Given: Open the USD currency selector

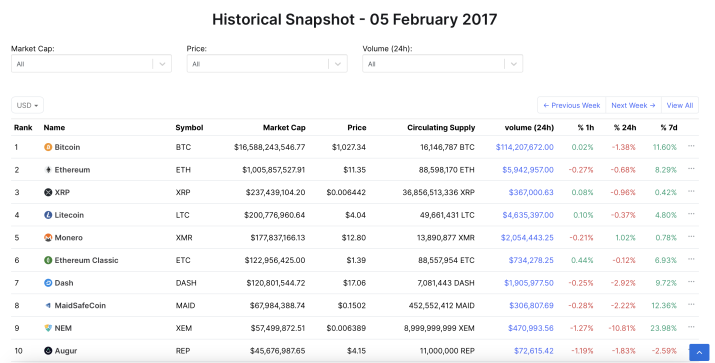Looking at the screenshot, I should 27,105.
